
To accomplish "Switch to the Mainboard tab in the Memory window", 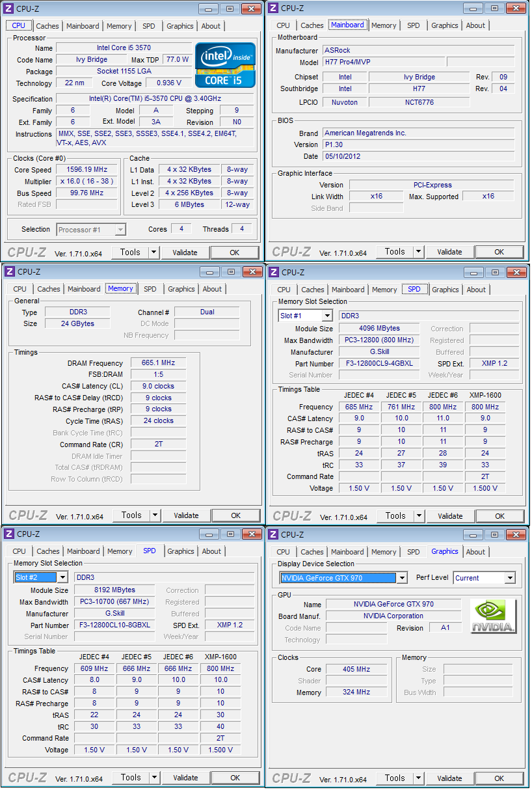I will click(x=84, y=289).
